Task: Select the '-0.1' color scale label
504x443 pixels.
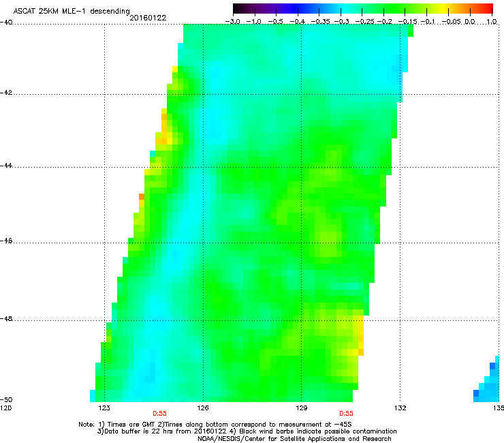Action: tap(428, 22)
